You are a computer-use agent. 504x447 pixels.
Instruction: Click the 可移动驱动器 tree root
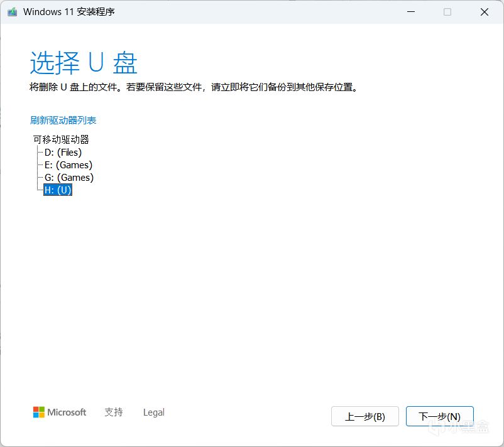(61, 139)
